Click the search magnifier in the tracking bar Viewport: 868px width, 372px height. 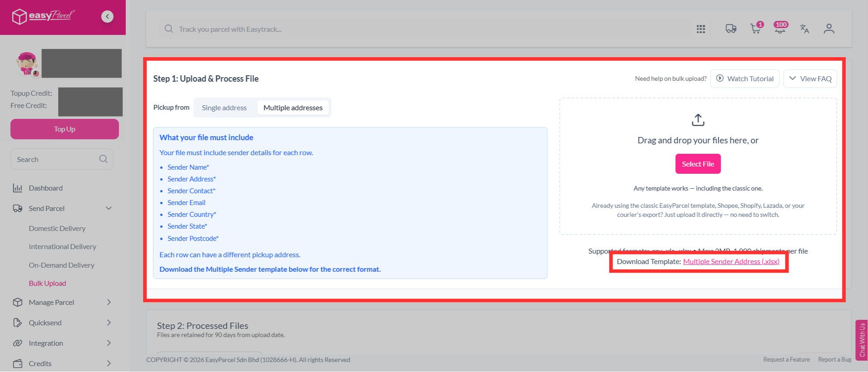point(169,29)
